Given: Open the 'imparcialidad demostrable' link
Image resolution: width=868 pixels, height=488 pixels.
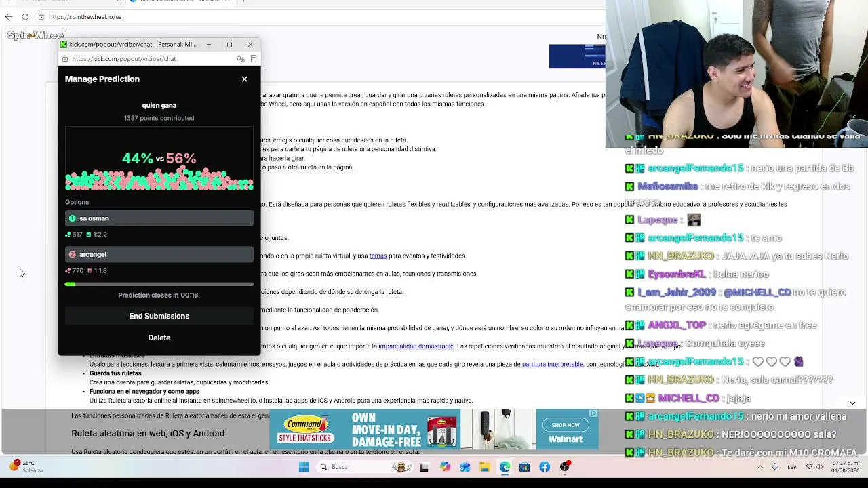Looking at the screenshot, I should point(416,346).
